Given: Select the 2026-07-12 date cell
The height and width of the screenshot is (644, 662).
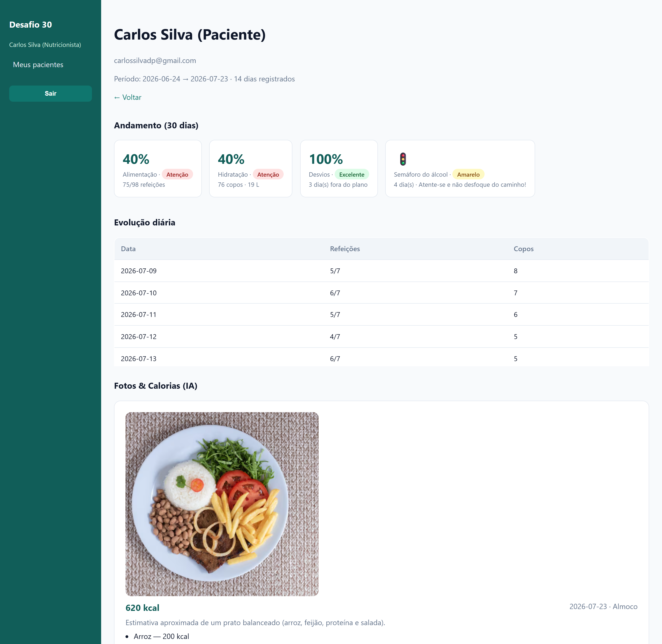Looking at the screenshot, I should [x=139, y=336].
